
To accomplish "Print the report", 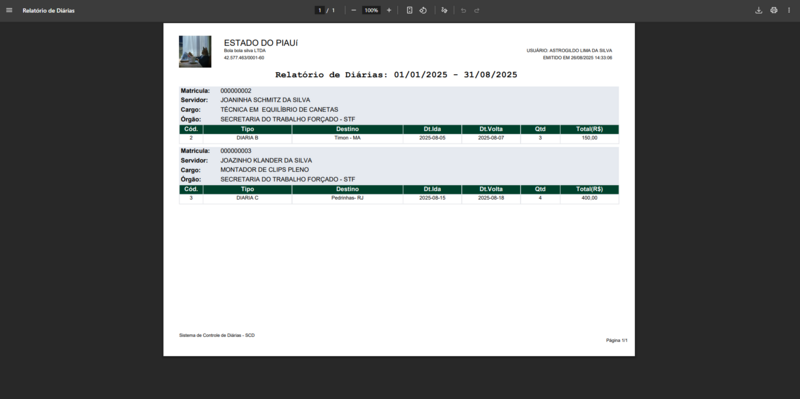I will (x=774, y=10).
